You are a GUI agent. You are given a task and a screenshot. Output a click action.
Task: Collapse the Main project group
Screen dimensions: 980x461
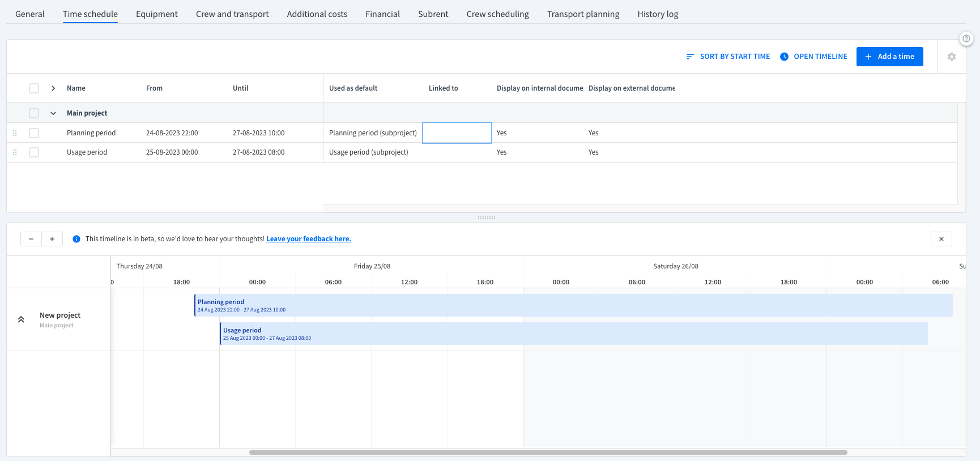coord(53,113)
